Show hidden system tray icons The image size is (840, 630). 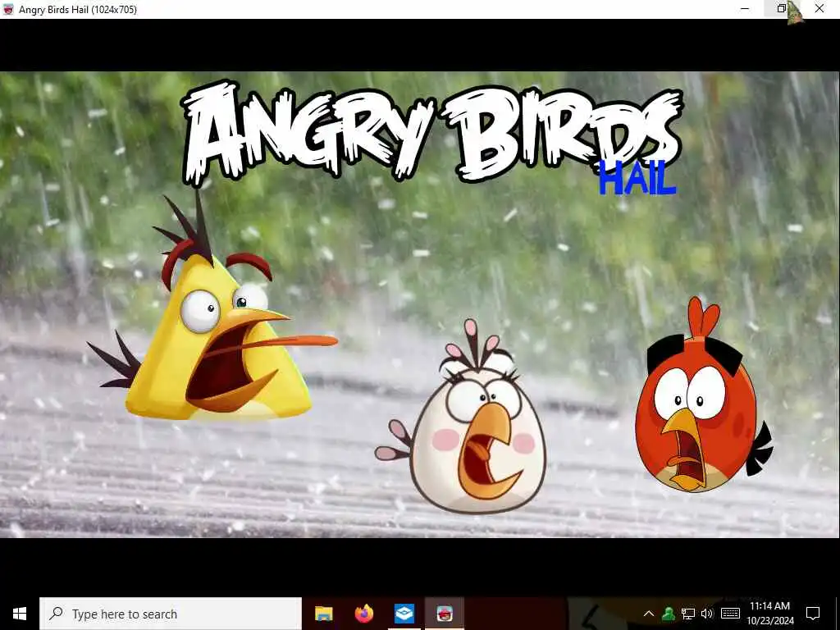(x=648, y=614)
